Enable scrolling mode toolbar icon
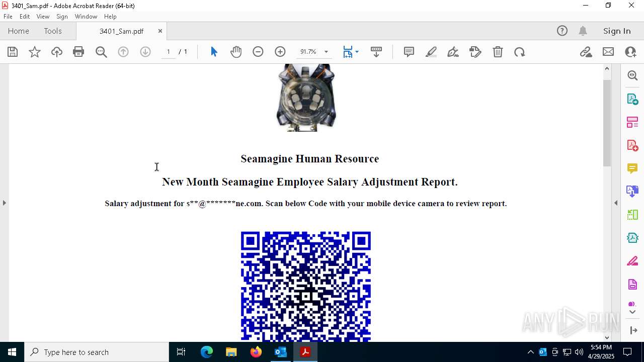This screenshot has height=362, width=644. point(376,52)
